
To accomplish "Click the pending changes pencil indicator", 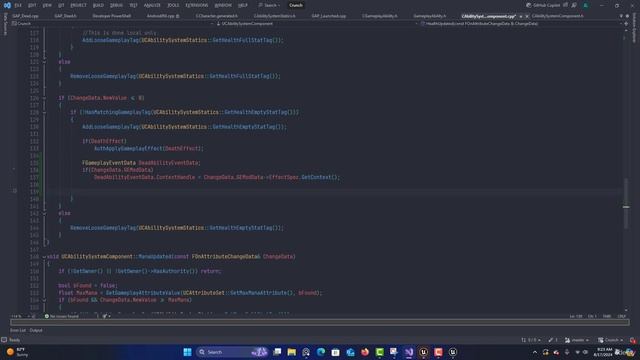I will (553, 340).
